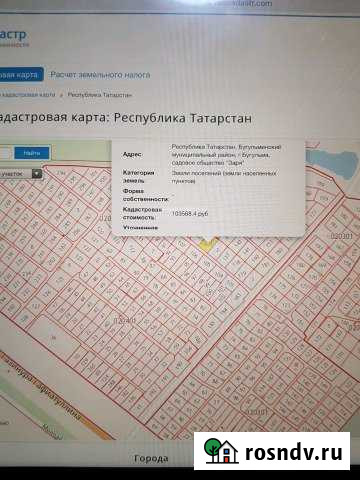Click the search input field beside Найти
The width and height of the screenshot is (360, 480).
point(6,153)
